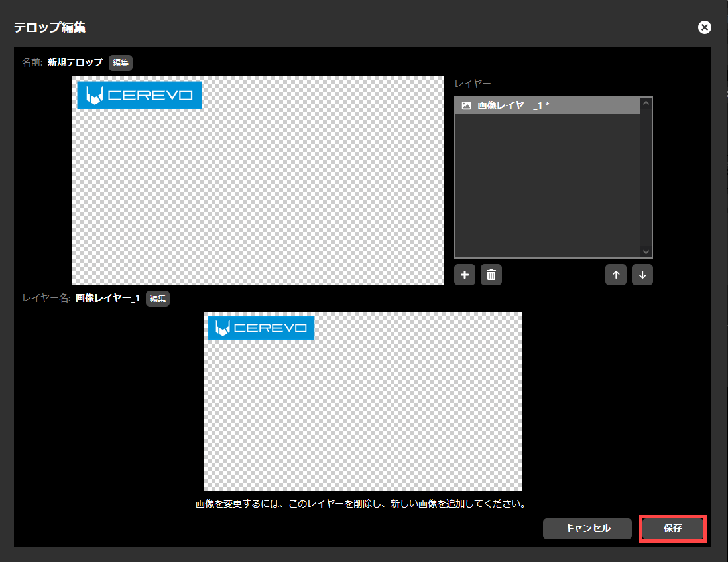Move 画像レイヤー_1 down with the down arrow

pos(642,274)
